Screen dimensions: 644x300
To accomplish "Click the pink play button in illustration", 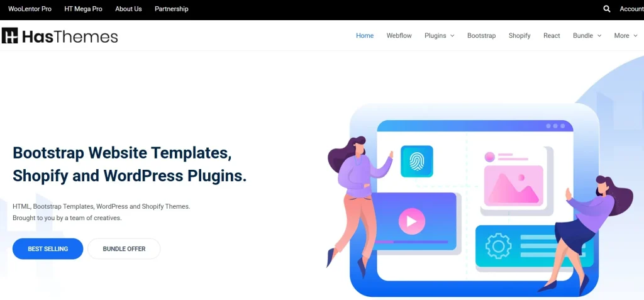I will point(411,221).
